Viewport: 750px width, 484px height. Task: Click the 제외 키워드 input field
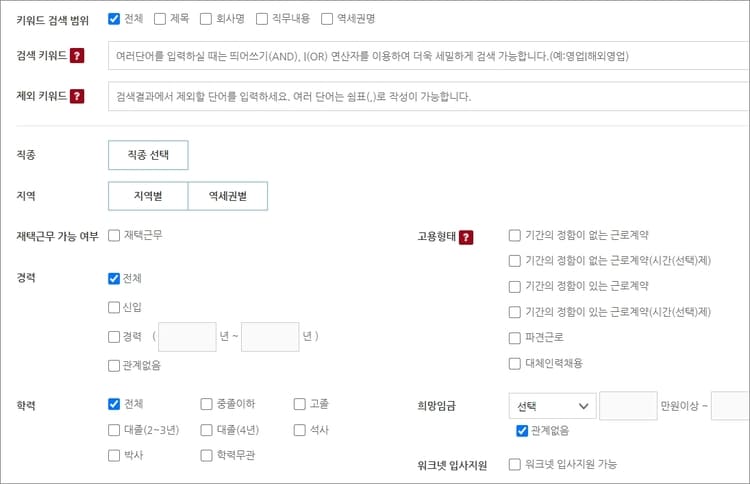coord(429,96)
